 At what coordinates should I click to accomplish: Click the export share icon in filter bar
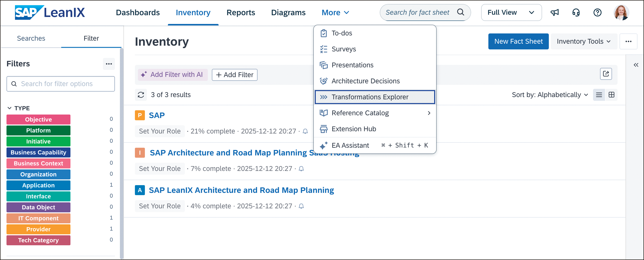tap(606, 74)
